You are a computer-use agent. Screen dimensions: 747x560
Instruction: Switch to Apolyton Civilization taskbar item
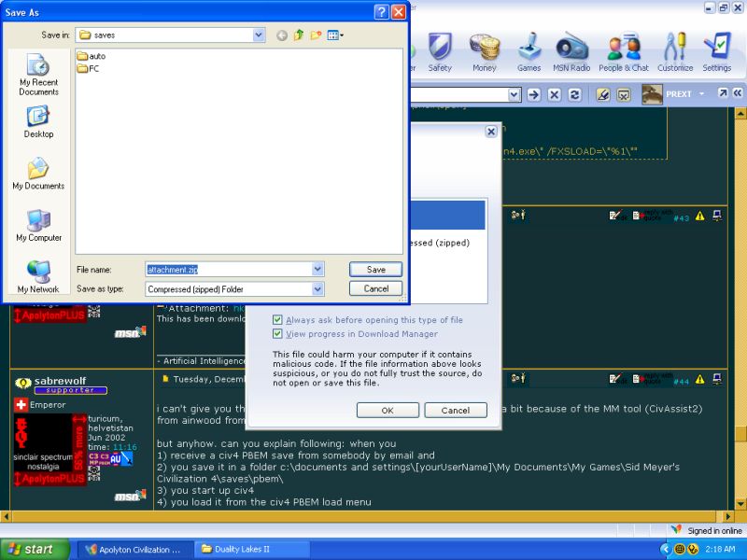click(x=134, y=549)
